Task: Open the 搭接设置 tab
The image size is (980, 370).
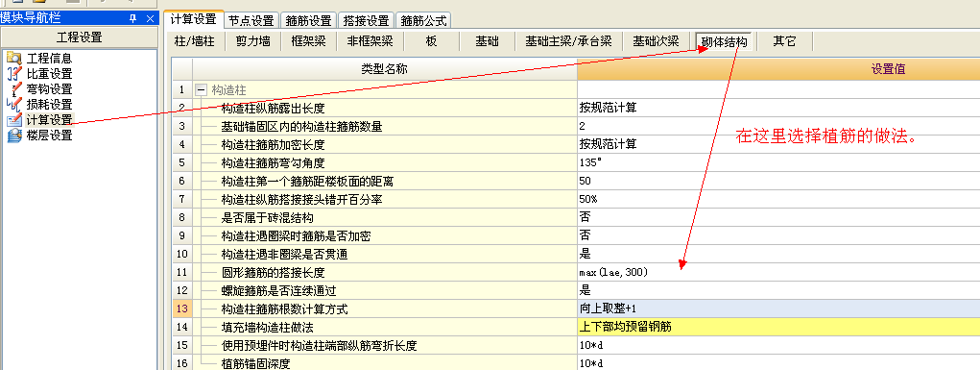Action: click(x=367, y=20)
